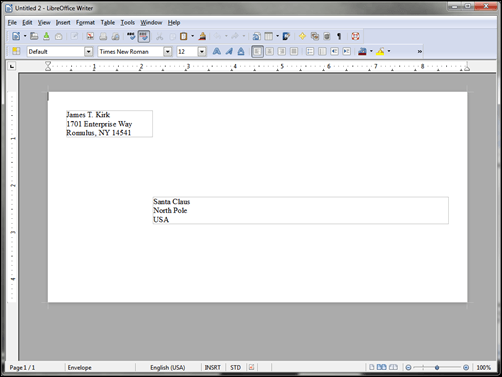Toggle AutoSpellcheck in the toolbar
The height and width of the screenshot is (377, 502).
tap(144, 36)
